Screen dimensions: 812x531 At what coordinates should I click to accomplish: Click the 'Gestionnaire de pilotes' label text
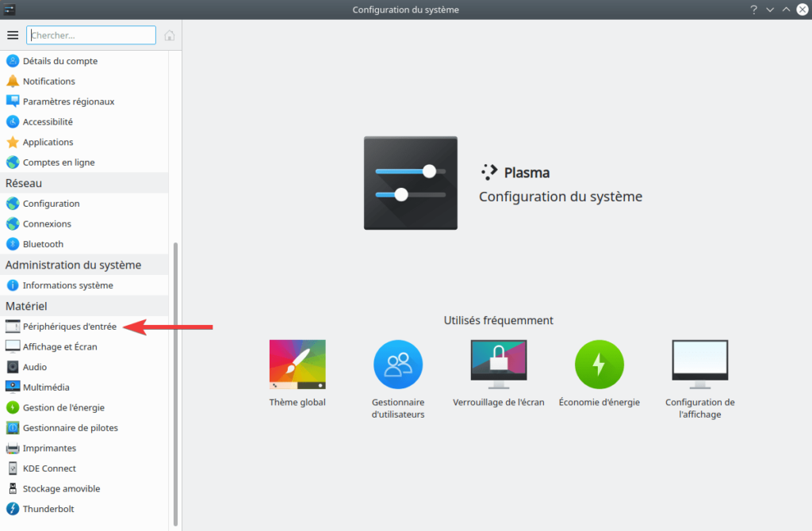71,427
